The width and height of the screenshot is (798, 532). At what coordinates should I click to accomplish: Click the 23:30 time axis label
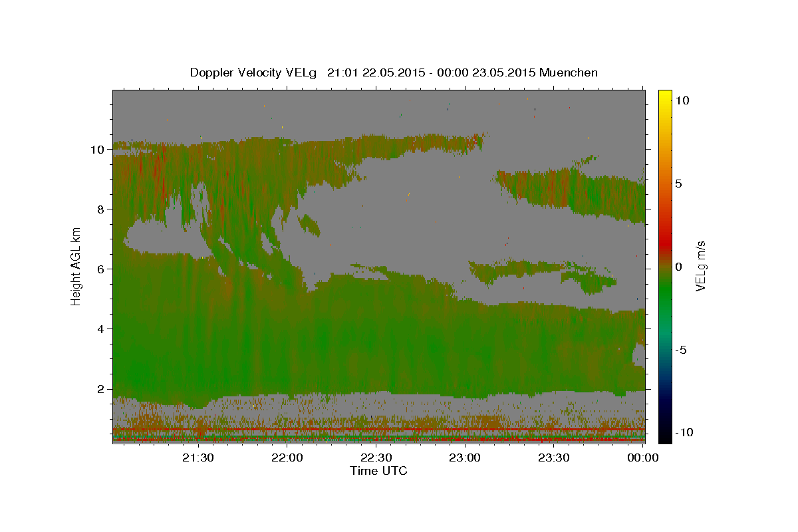point(554,458)
